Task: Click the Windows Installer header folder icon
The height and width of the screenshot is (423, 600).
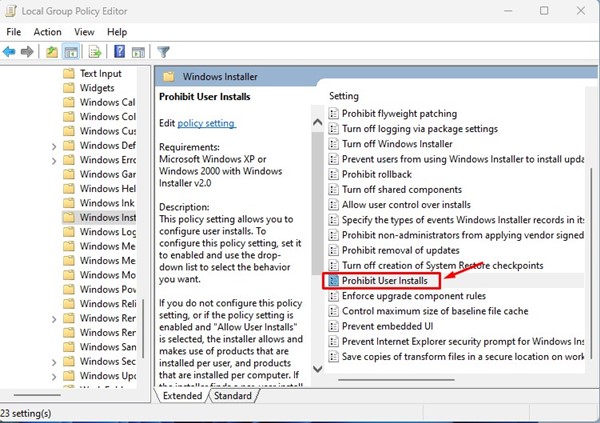Action: [169, 77]
